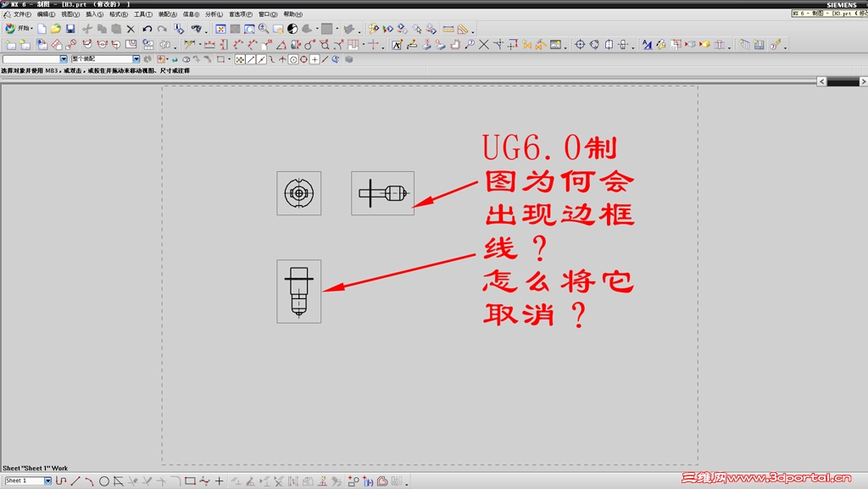This screenshot has width=868, height=489.
Task: Undo the last action
Action: point(147,29)
